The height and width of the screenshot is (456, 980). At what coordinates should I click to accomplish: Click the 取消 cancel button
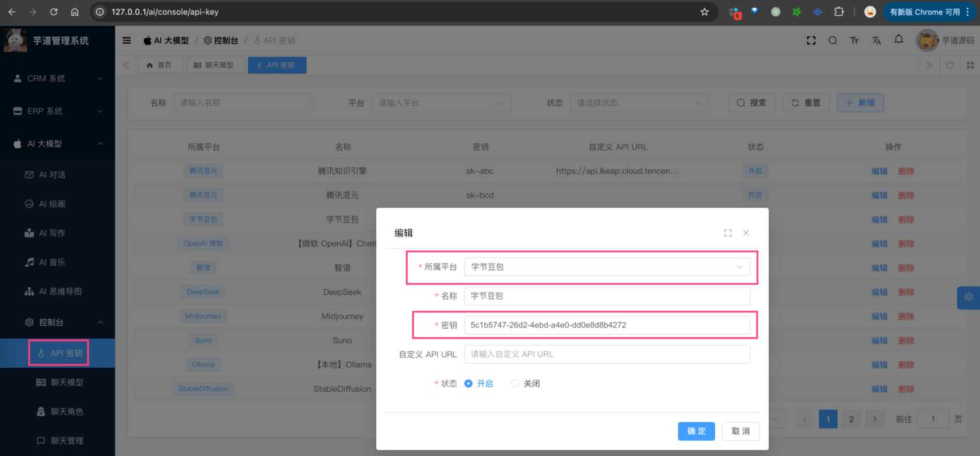pos(740,431)
